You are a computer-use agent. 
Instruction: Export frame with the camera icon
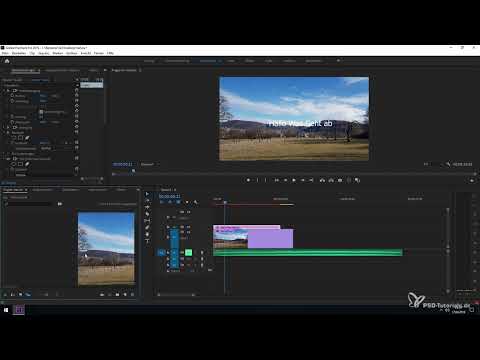[x=340, y=180]
